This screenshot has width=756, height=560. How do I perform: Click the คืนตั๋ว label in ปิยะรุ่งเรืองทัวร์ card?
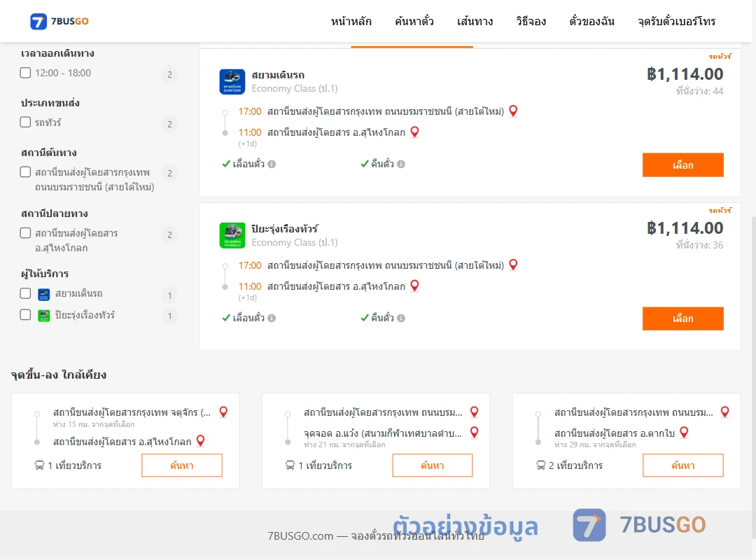[382, 318]
